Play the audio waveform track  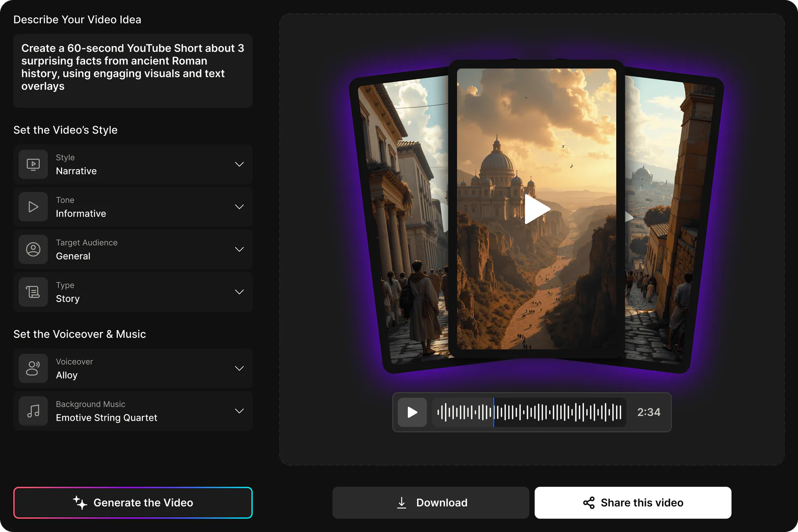[412, 412]
